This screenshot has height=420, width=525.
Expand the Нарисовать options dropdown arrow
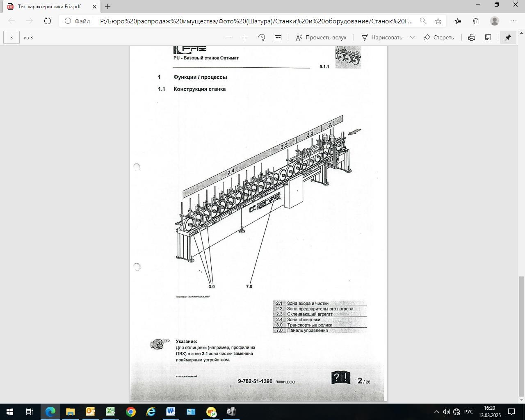pyautogui.click(x=412, y=37)
